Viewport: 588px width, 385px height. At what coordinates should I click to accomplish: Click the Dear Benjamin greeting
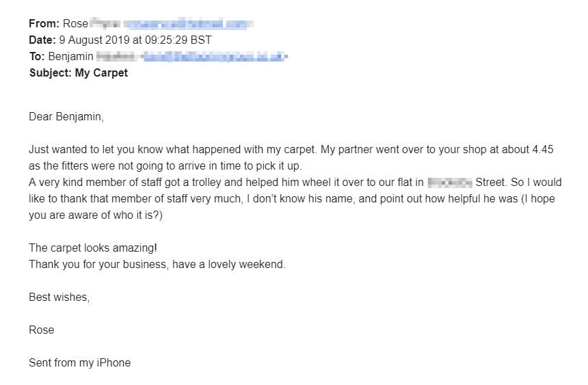pyautogui.click(x=66, y=117)
